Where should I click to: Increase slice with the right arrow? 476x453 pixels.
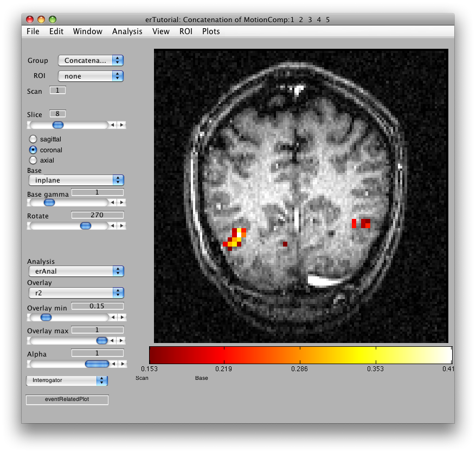pos(122,125)
